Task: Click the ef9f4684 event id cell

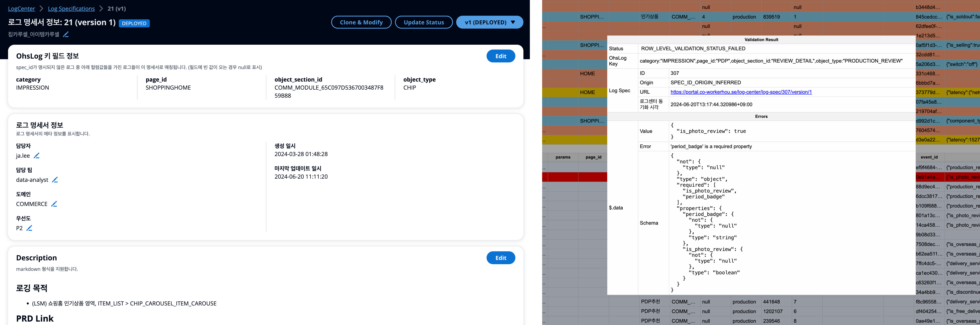Action: tap(929, 168)
